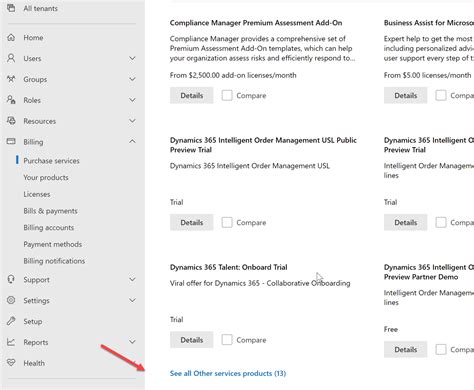Tick Compare for the Intelligent Order Management lines trial
The height and width of the screenshot is (390, 474).
[x=441, y=222]
